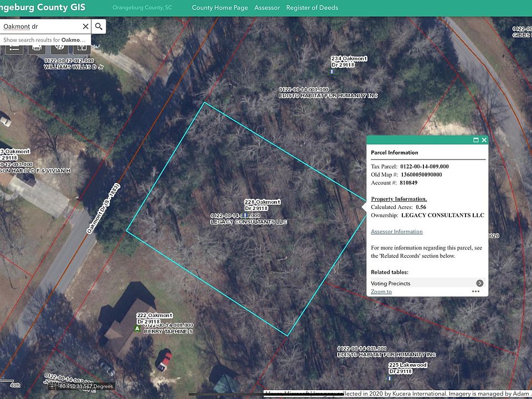This screenshot has width=532, height=399.
Task: Click the Ownership LEGACY CONSULTANTS LLC popup value
Action: coord(443,215)
